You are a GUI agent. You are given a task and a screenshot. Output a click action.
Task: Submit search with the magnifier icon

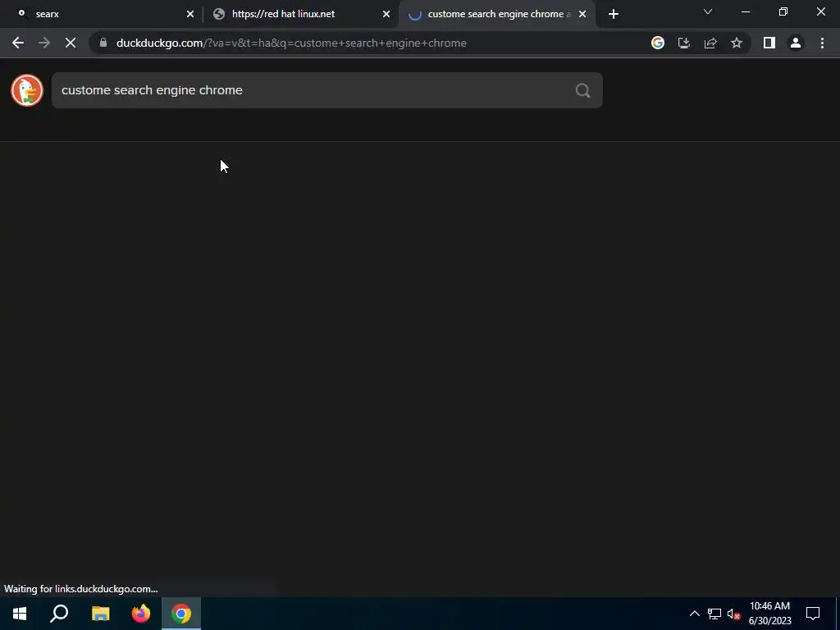pyautogui.click(x=583, y=90)
